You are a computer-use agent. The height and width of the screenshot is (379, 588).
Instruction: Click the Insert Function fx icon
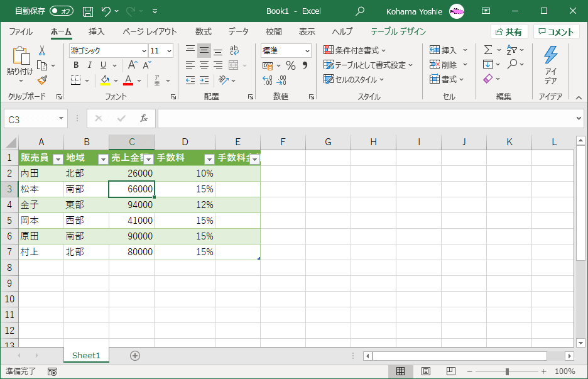[144, 119]
